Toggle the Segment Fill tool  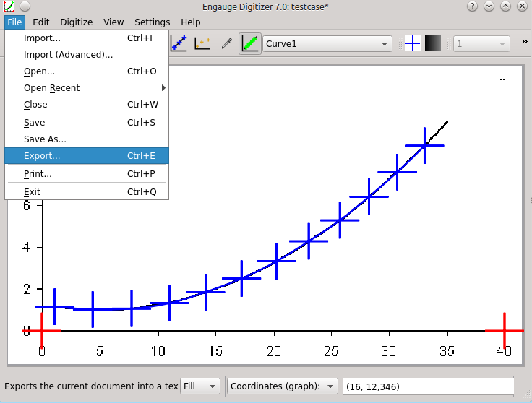[x=250, y=44]
